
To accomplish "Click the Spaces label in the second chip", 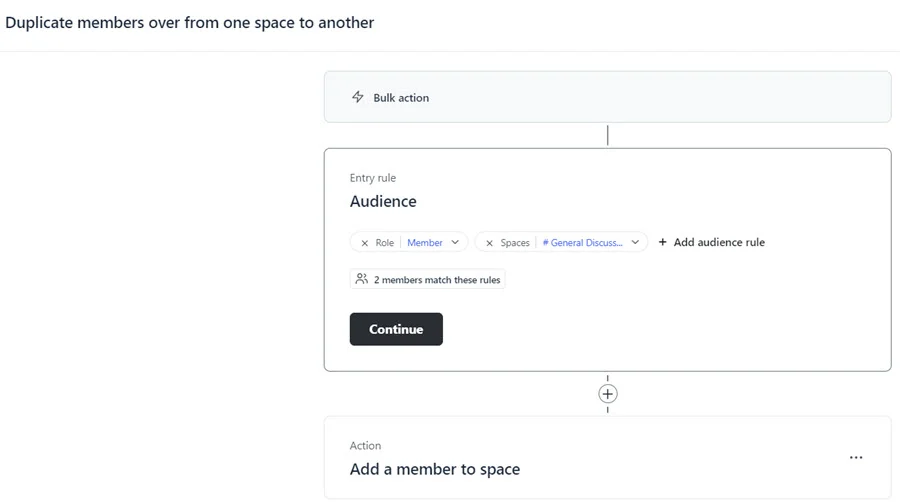I will [x=515, y=243].
